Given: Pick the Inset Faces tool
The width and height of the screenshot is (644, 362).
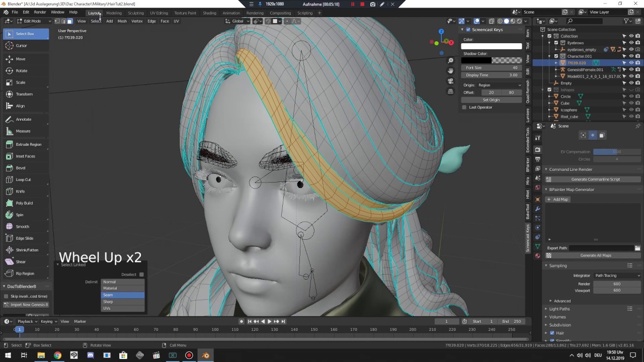Looking at the screenshot, I should pyautogui.click(x=25, y=156).
